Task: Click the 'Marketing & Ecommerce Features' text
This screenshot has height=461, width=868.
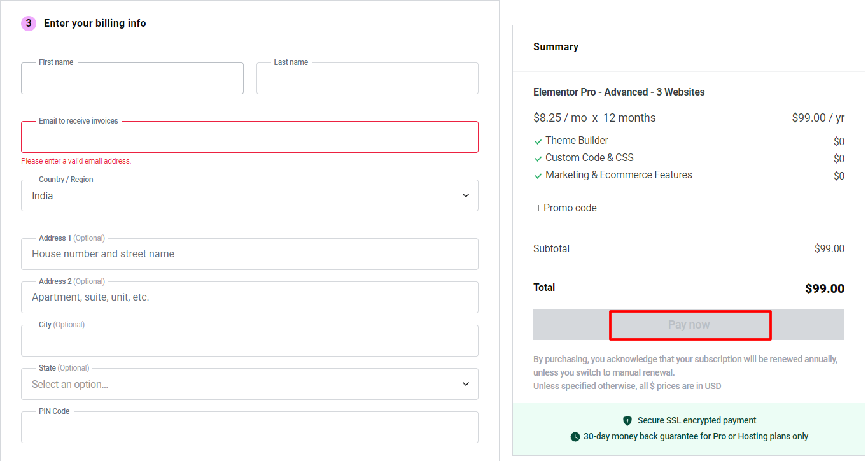Action: (x=619, y=175)
